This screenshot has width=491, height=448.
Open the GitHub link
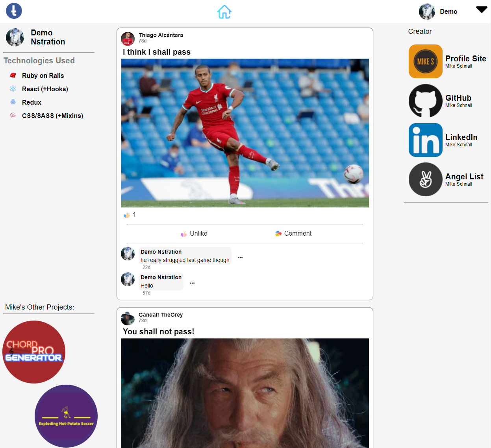[x=458, y=98]
